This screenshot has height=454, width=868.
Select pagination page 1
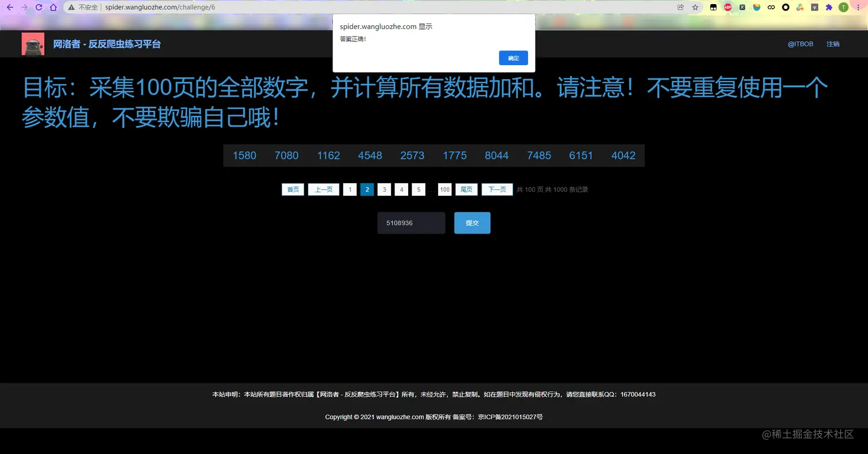350,189
